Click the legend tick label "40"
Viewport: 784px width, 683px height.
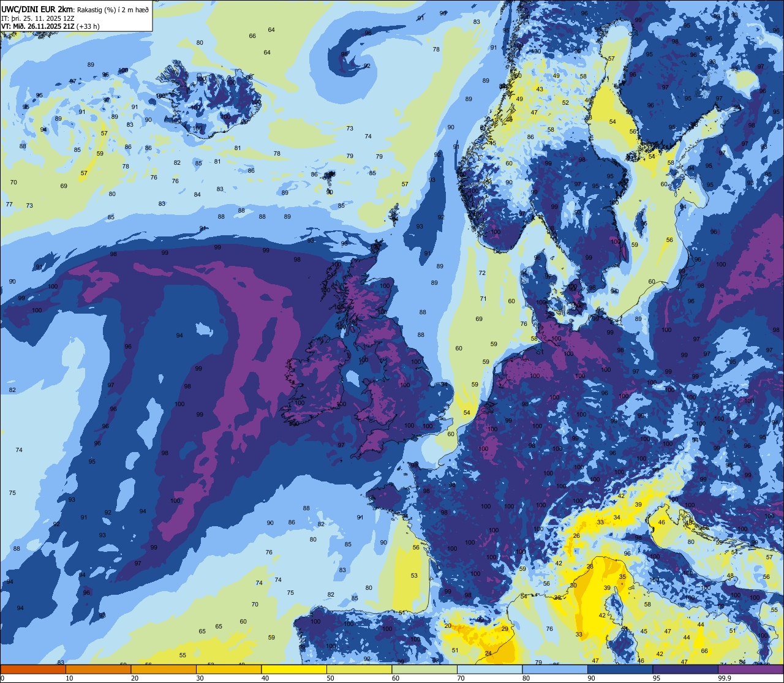[x=265, y=677]
